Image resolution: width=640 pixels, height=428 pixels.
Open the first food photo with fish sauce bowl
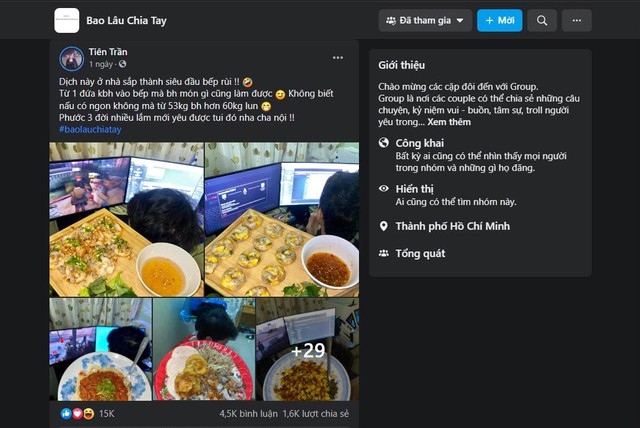coord(127,219)
